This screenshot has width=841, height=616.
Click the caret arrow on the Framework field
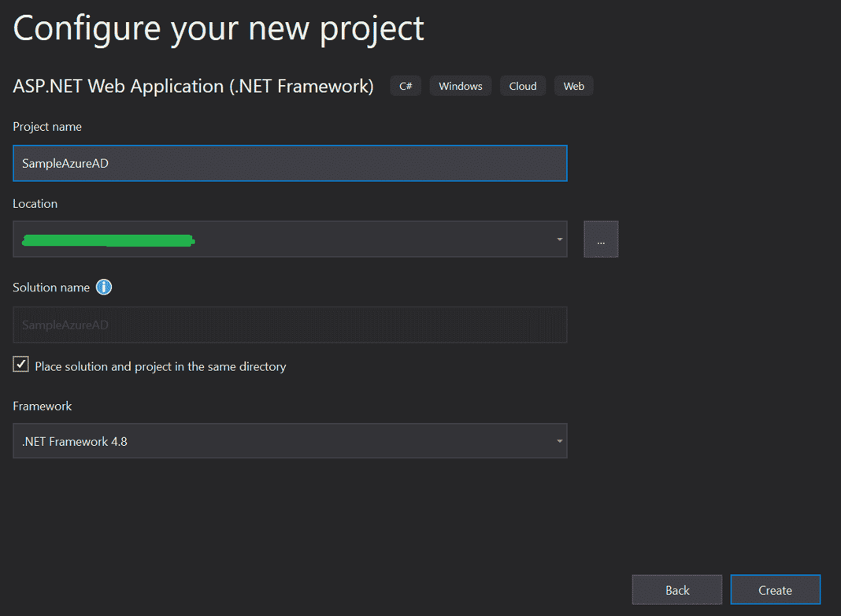point(559,440)
